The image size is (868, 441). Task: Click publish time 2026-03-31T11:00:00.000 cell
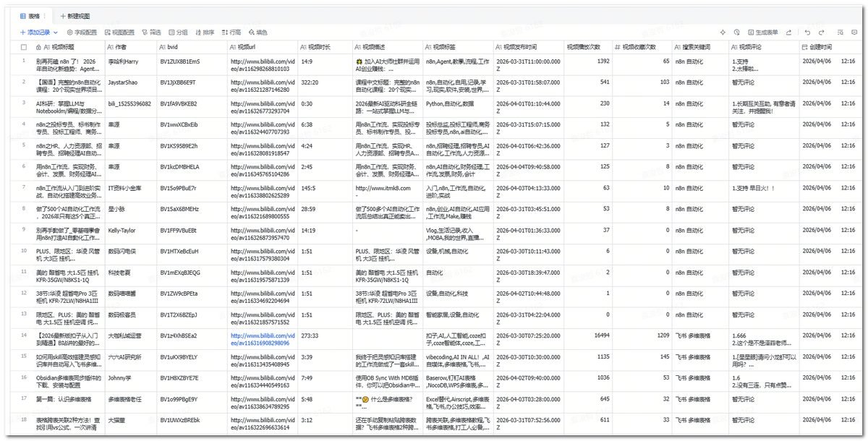pyautogui.click(x=528, y=65)
